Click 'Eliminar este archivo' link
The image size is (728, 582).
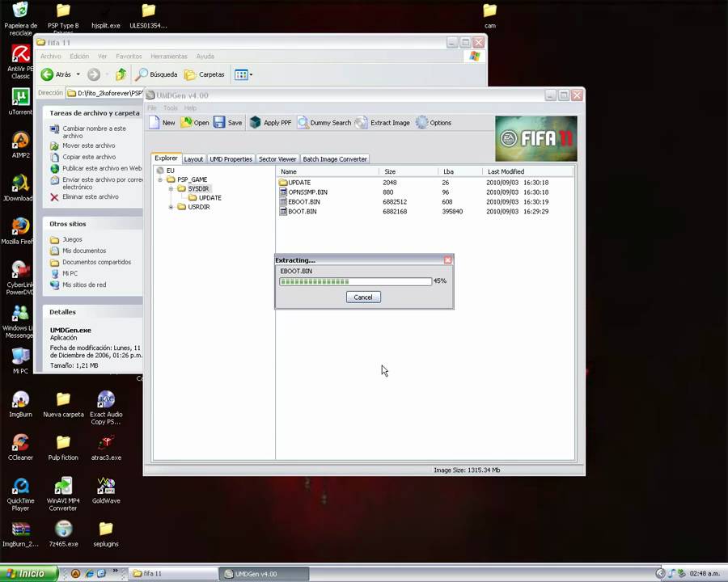pos(91,196)
